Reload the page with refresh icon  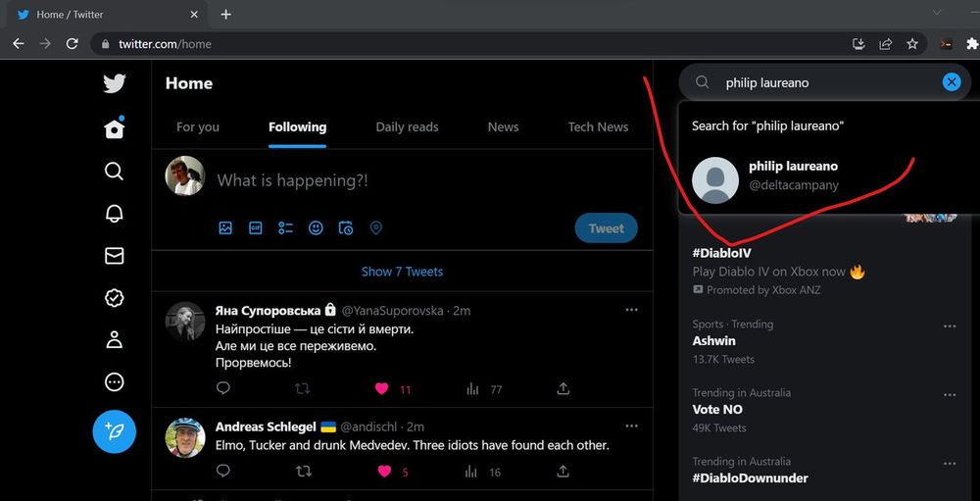(x=72, y=44)
